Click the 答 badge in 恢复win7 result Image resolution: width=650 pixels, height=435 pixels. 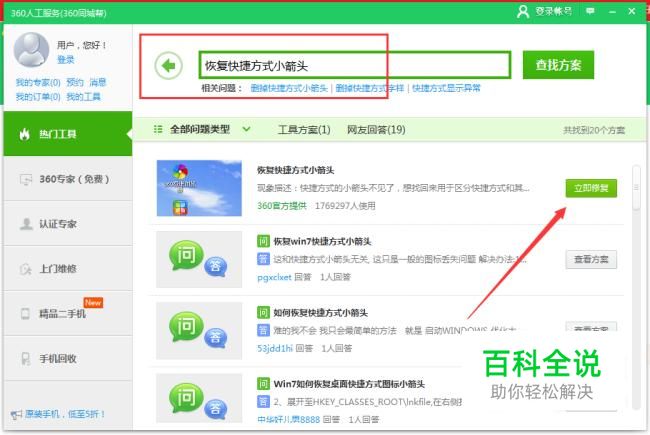(x=263, y=259)
